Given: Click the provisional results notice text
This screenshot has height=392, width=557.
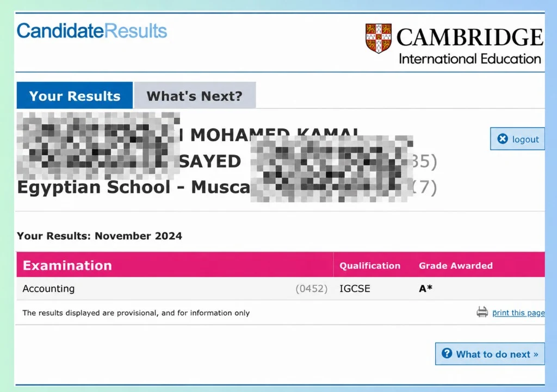Looking at the screenshot, I should (x=136, y=313).
